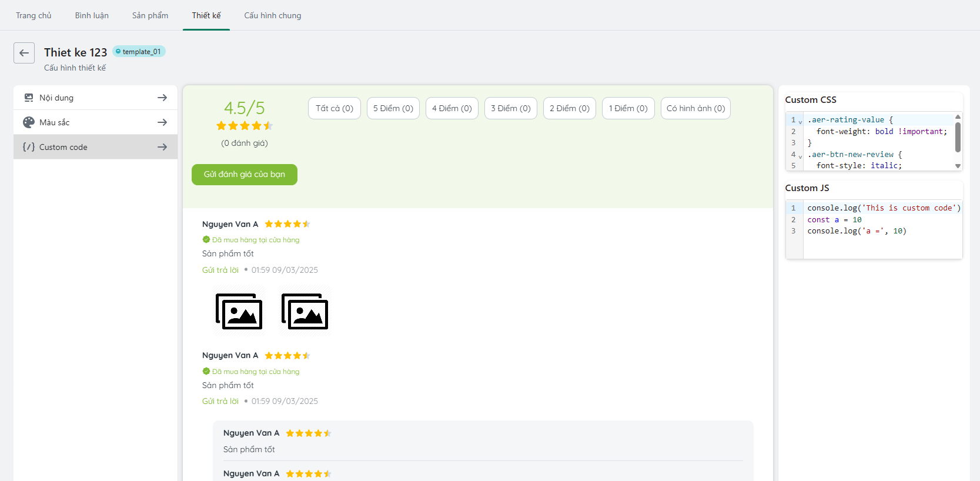Click the Custom code braces icon
This screenshot has width=980, height=481.
(28, 147)
